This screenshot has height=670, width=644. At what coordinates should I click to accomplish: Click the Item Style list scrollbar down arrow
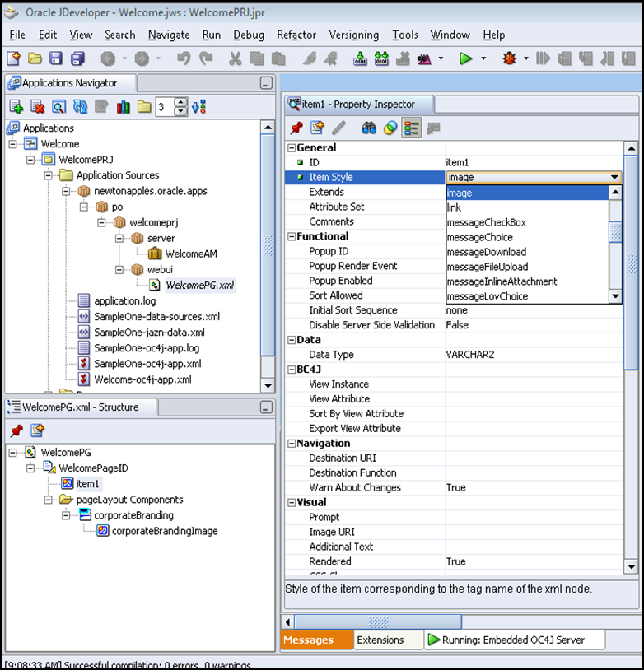coord(615,296)
